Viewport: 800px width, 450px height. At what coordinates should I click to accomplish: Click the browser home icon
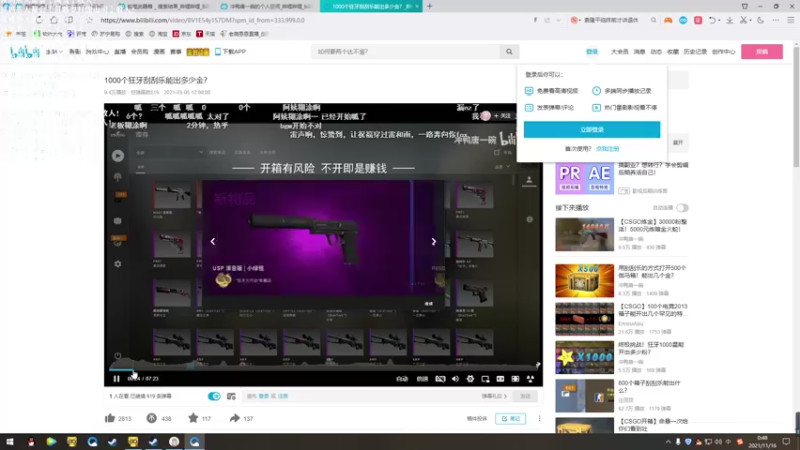[54, 20]
